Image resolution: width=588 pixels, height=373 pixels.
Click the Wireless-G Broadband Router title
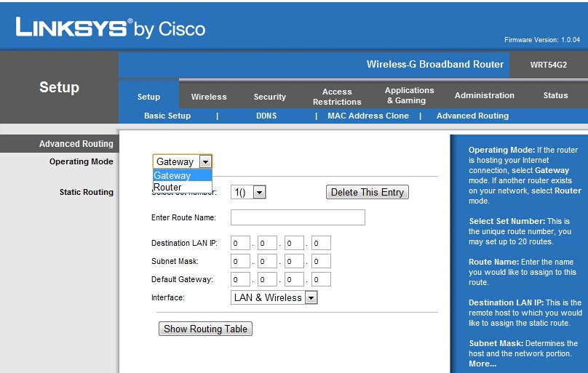pos(435,65)
